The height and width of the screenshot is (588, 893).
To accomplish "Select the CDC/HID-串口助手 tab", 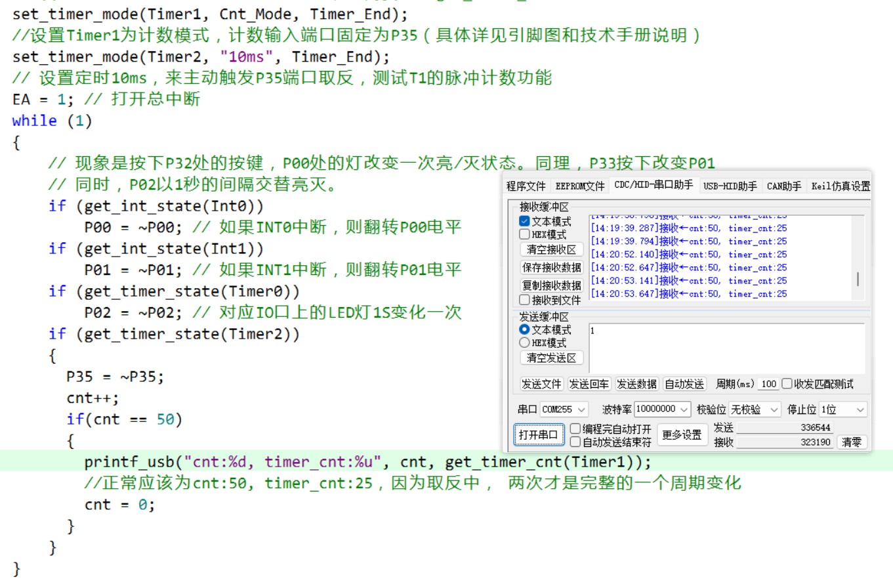I will [654, 185].
